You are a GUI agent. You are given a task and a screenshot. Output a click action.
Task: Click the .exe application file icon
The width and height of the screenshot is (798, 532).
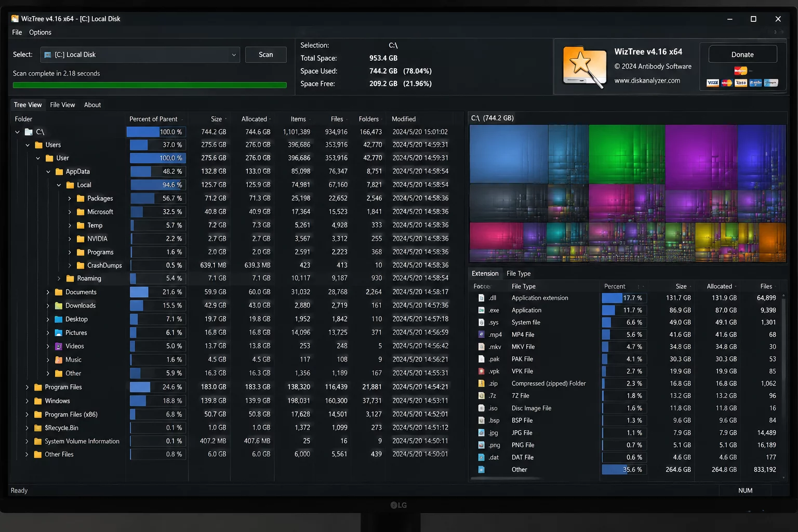click(x=482, y=310)
